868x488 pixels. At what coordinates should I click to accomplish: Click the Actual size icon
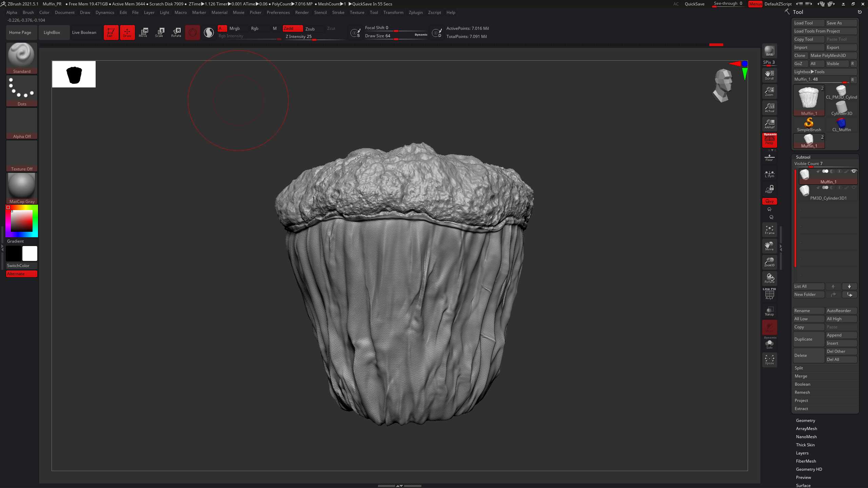(x=769, y=107)
